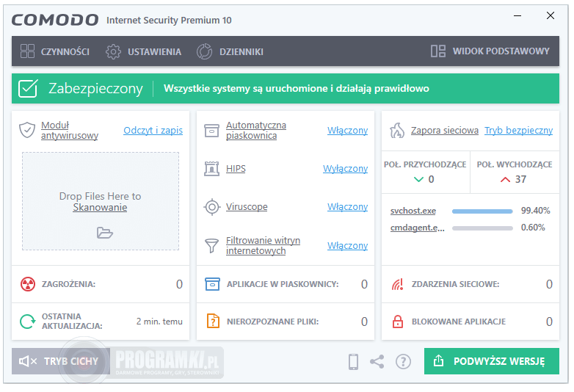Toggle Viruscope Włączony status

(x=347, y=207)
